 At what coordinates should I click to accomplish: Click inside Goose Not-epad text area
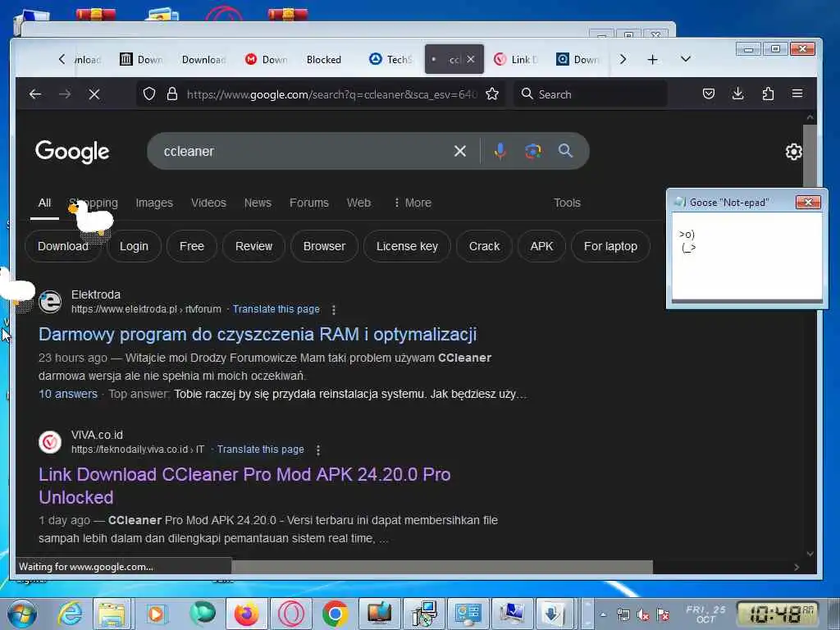pos(746,256)
